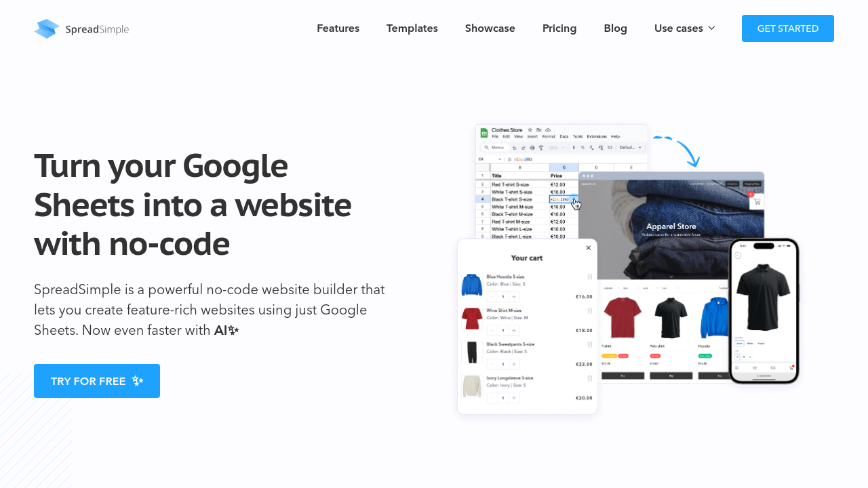Click the Blue Hoodie thumbnail in cart
Viewport: 868px width, 488px height.
(472, 285)
